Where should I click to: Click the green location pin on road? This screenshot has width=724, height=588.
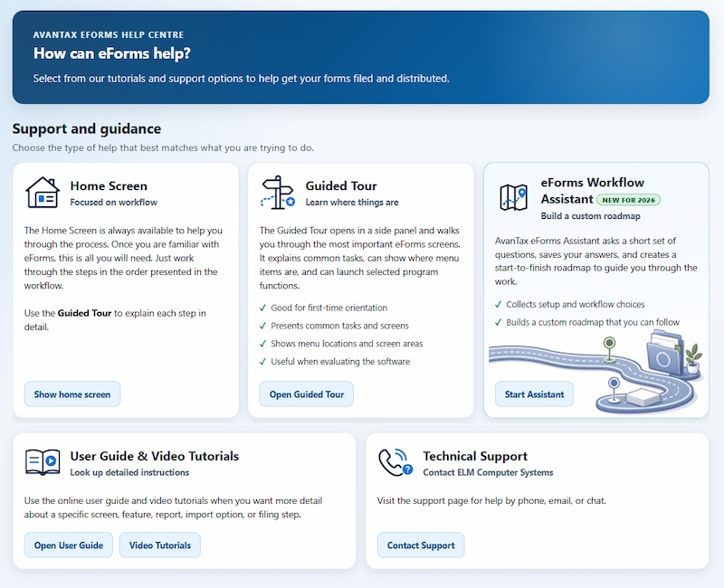(x=609, y=348)
